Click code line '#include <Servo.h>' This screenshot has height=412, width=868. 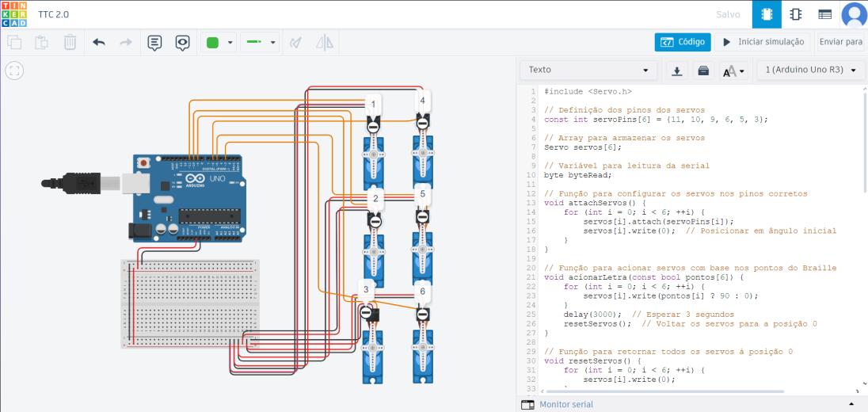coord(588,91)
